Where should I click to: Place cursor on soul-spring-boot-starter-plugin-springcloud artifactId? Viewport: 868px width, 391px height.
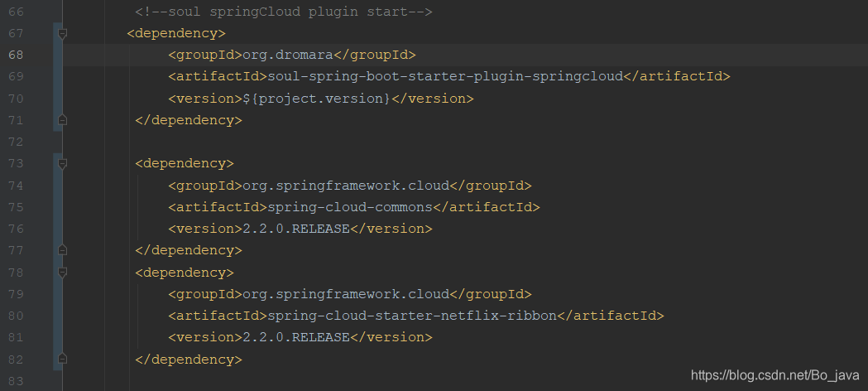(446, 76)
